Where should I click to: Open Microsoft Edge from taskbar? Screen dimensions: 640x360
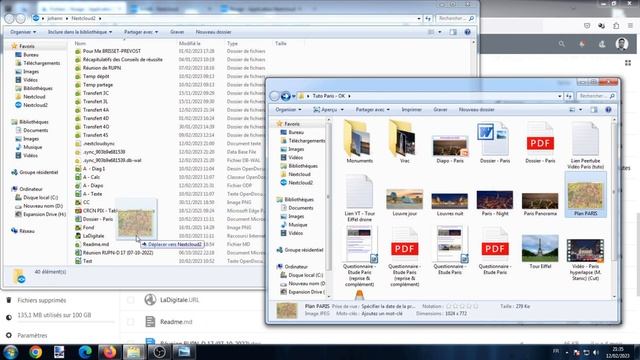(85, 352)
